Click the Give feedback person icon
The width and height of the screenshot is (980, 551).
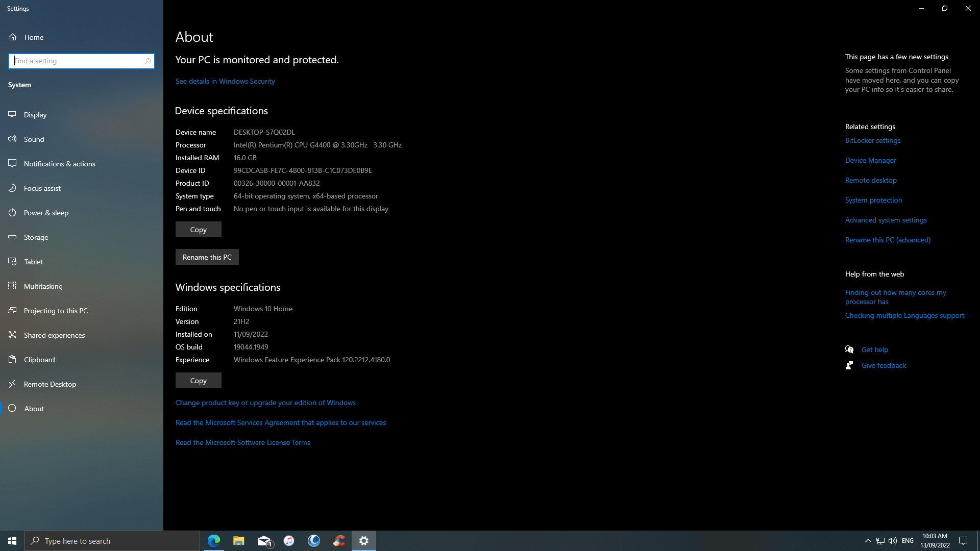coord(849,365)
